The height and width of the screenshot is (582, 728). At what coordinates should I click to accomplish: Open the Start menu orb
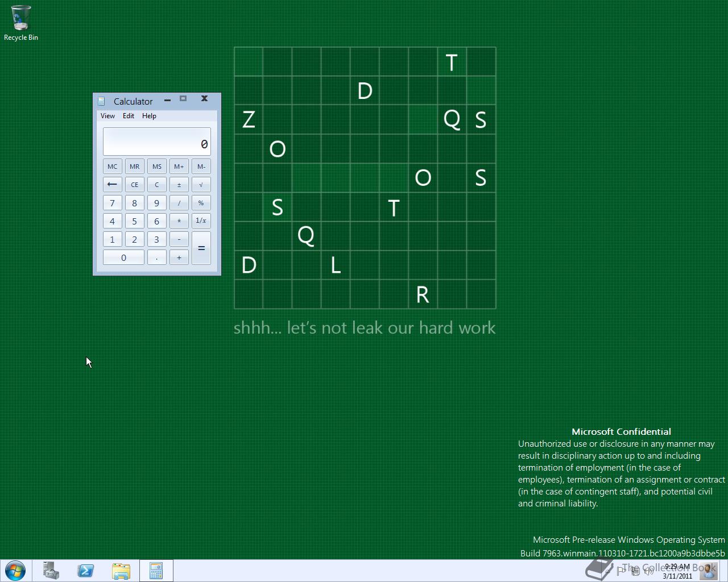[15, 571]
